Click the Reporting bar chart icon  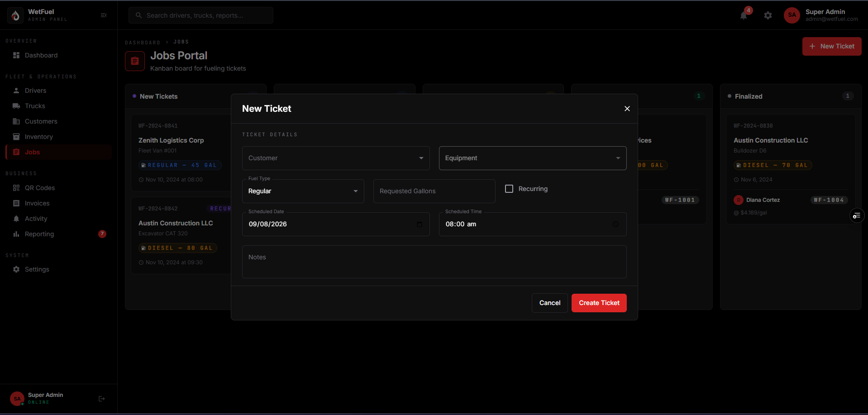[x=16, y=234]
